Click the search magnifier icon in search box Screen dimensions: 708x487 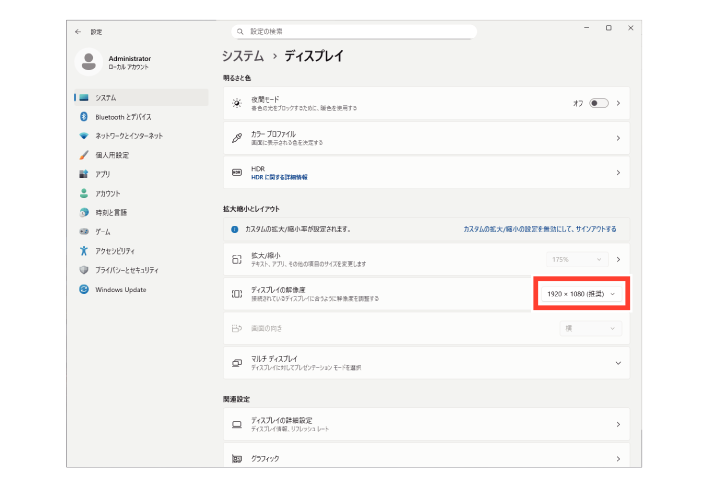pyautogui.click(x=240, y=31)
